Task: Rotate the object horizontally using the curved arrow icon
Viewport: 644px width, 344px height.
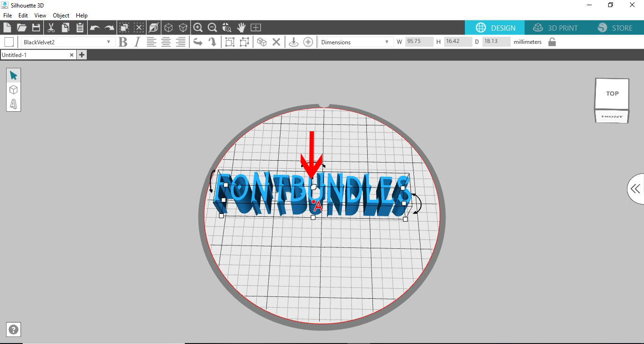Action: [198, 42]
